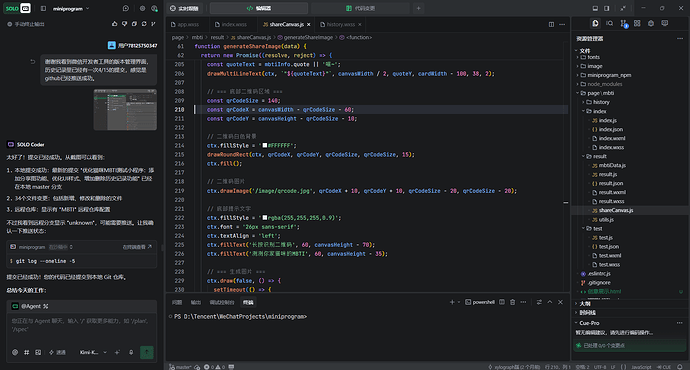Open the source control branch icon in sidebar

point(623,23)
